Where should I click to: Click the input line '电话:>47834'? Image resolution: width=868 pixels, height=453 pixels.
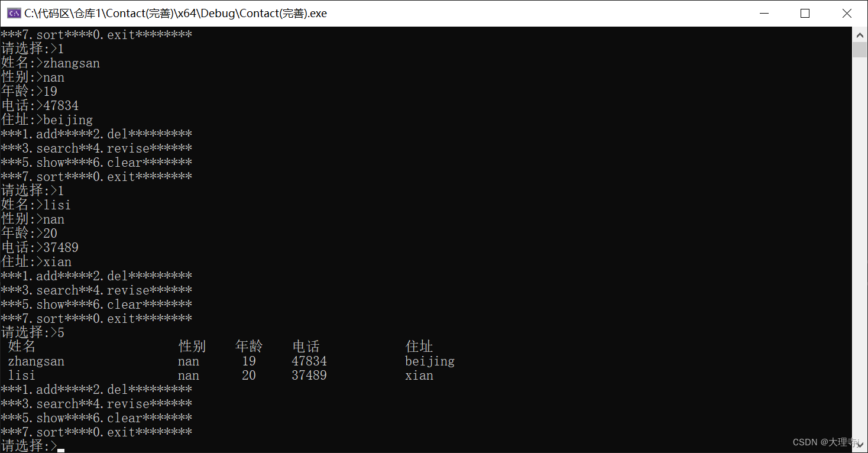(40, 106)
